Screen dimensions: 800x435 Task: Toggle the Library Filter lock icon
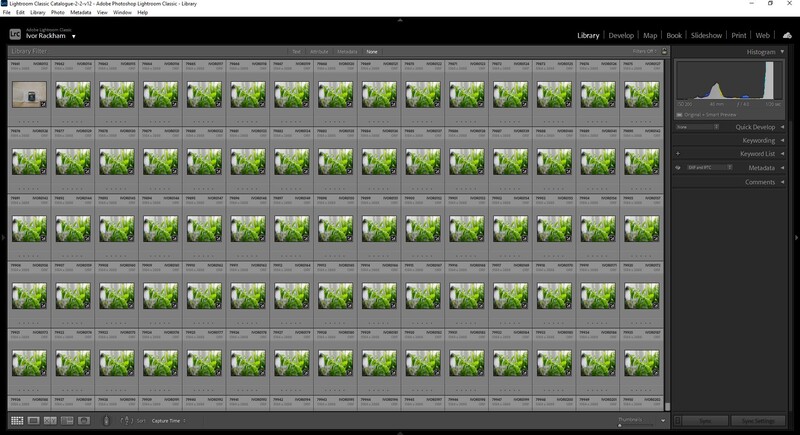coord(664,51)
